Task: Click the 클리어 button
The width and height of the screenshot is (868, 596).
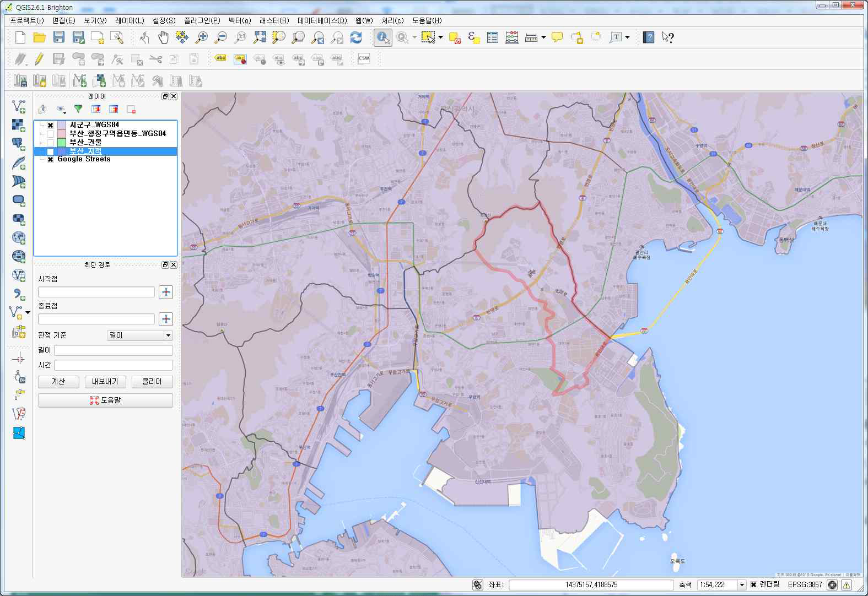Action: (x=152, y=382)
